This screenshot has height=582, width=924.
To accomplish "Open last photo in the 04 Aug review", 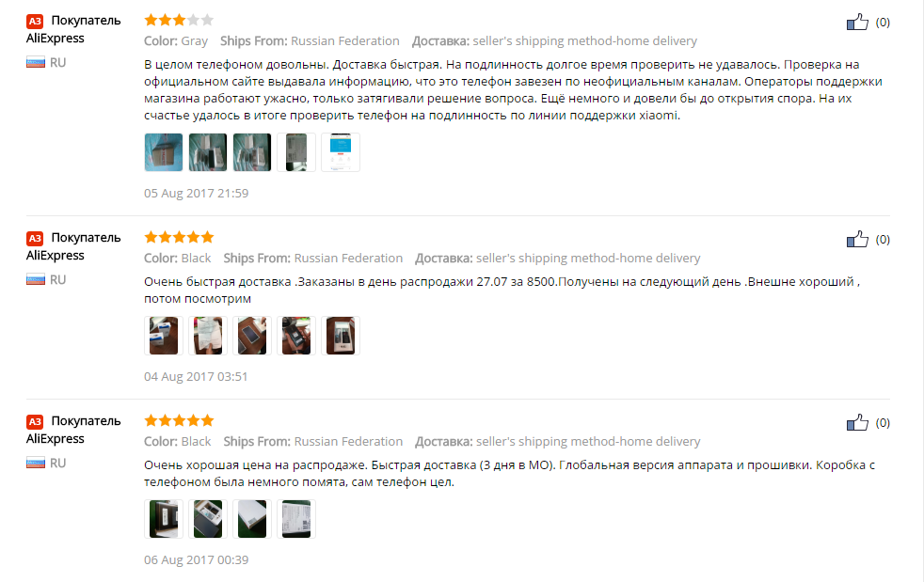I will pyautogui.click(x=341, y=336).
